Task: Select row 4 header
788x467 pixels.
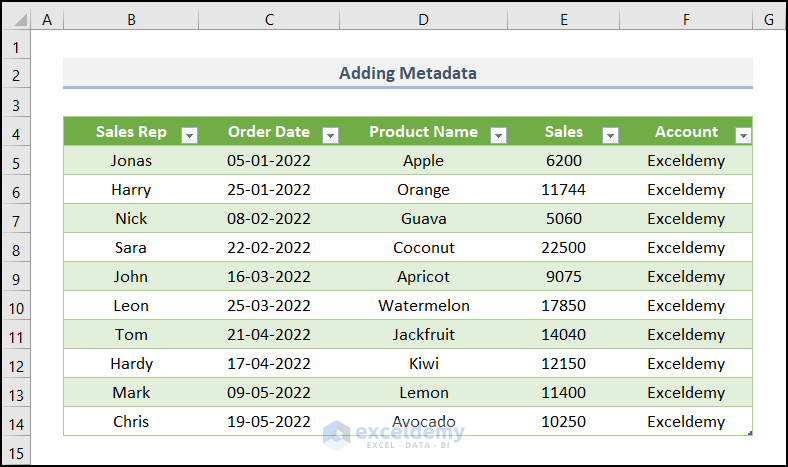Action: pos(16,133)
